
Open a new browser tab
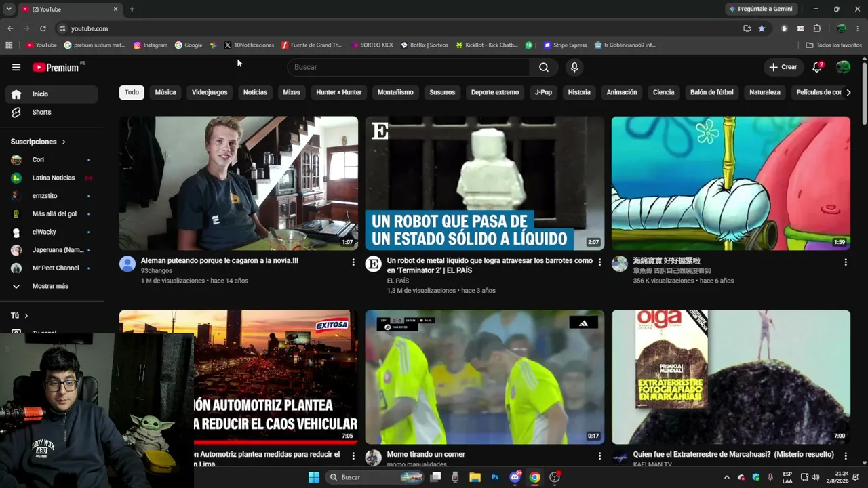pyautogui.click(x=132, y=9)
